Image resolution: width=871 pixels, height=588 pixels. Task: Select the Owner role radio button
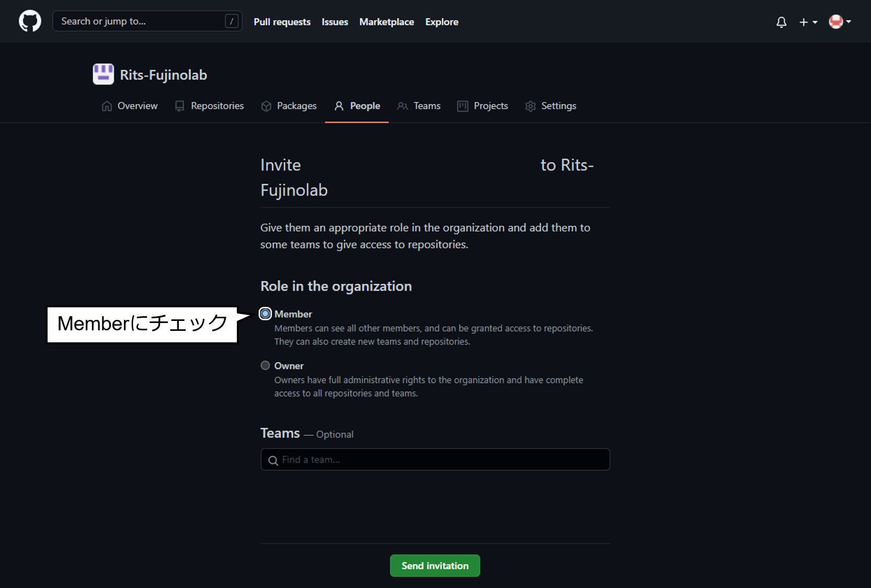click(265, 365)
